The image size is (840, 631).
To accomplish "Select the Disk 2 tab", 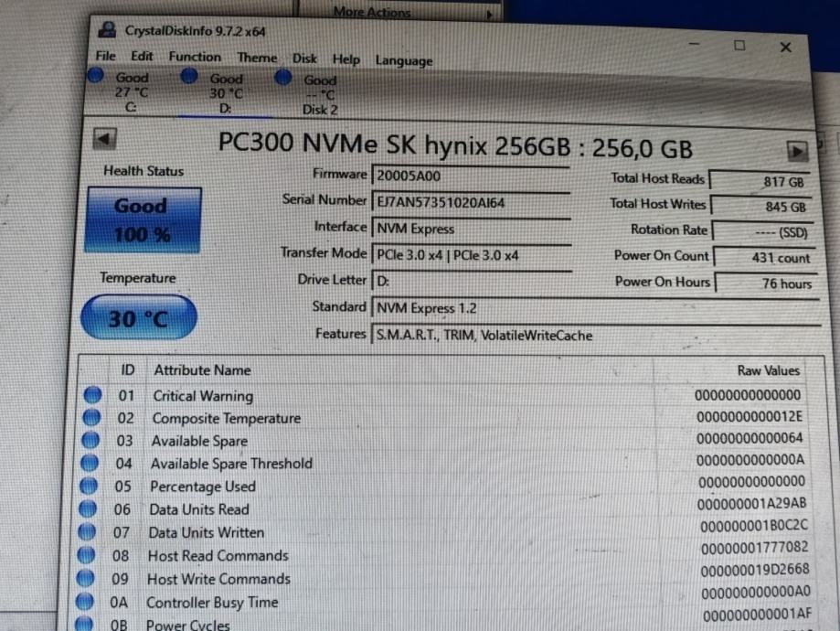I will (x=320, y=95).
